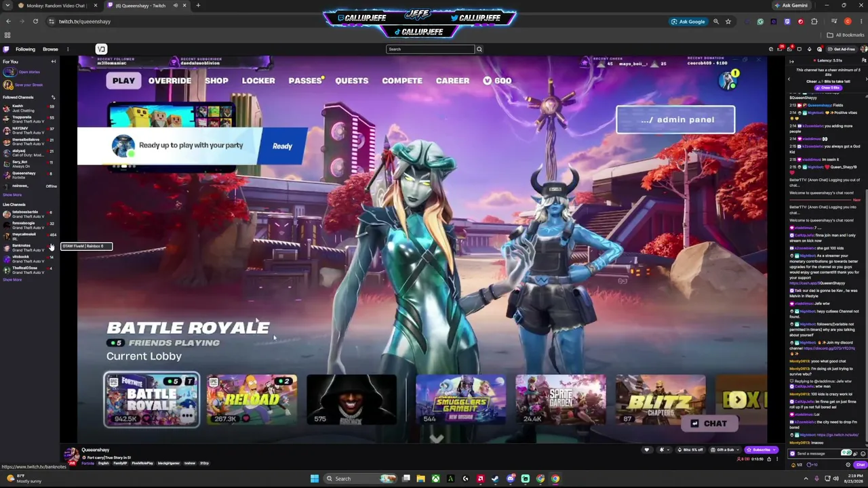This screenshot has width=868, height=488.
Task: Open File Explorer from the taskbar
Action: pyautogui.click(x=420, y=479)
